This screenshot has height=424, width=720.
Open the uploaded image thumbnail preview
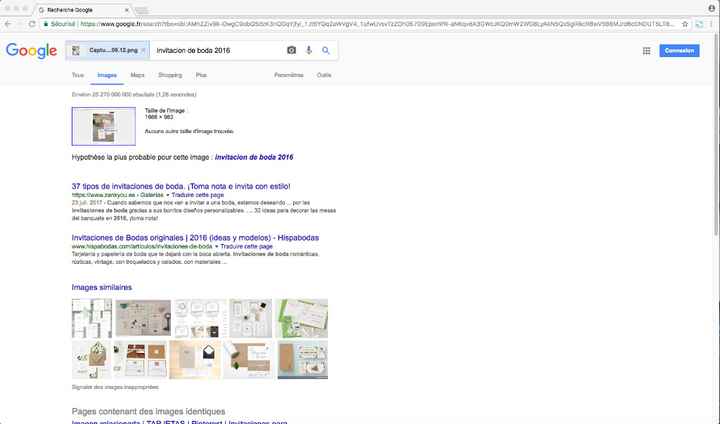click(x=104, y=126)
